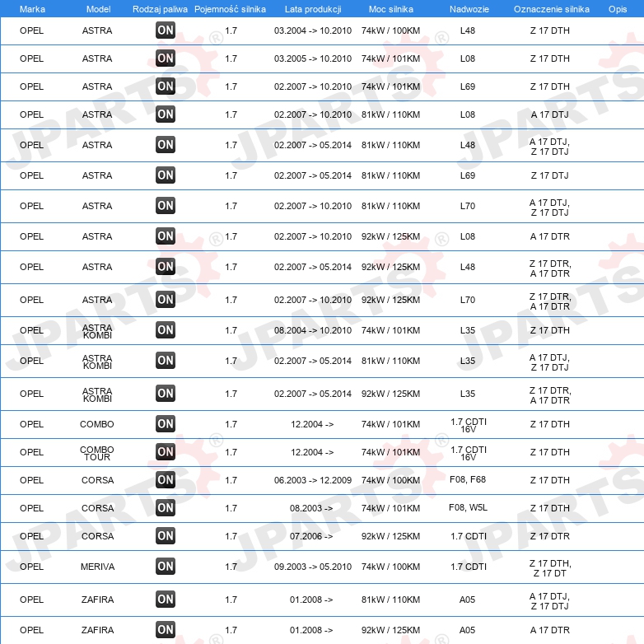Screen dimensions: 644x644
Task: Click ON badge in Astra Kombi 92kW row
Action: click(x=166, y=393)
